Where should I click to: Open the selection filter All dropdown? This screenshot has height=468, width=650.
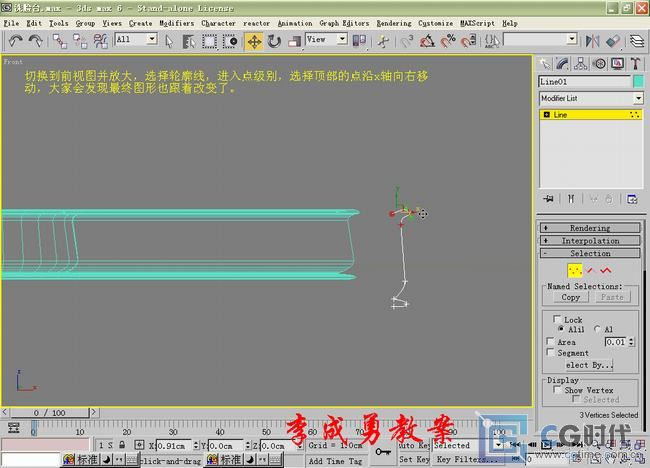[152, 39]
